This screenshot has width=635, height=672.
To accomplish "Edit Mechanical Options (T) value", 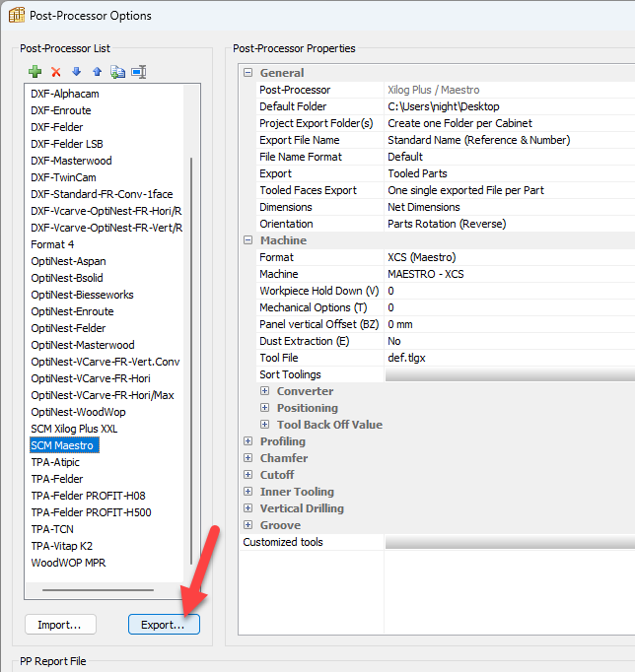I will click(x=510, y=307).
